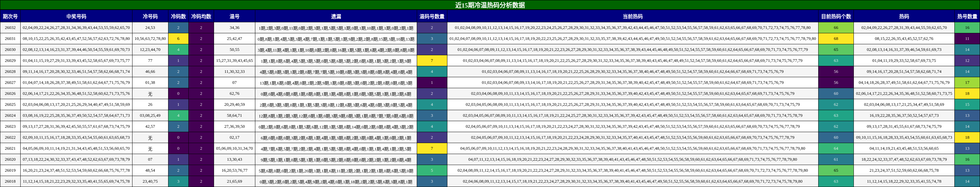The image size is (980, 187).
Task: Click cold numbers cell 10,56,63,72,78,80
Action: [150, 38]
